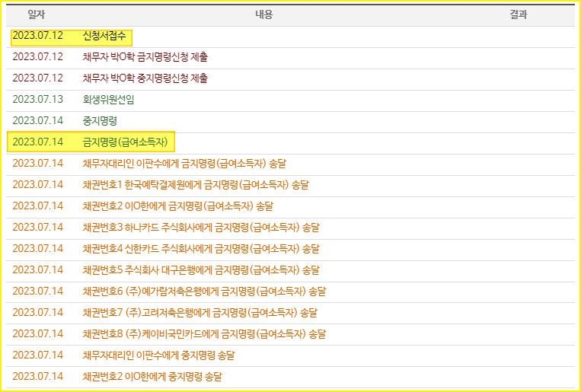Select the '채권번호8 (주)케이비국민카드' delivery entry
Screen dimensions: 581x392
204,334
